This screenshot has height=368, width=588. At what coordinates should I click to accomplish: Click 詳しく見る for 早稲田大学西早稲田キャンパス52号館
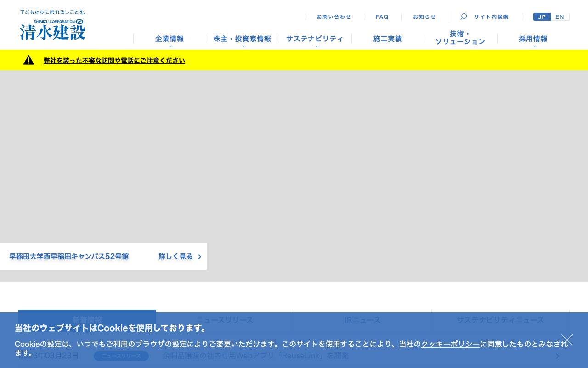pos(175,257)
